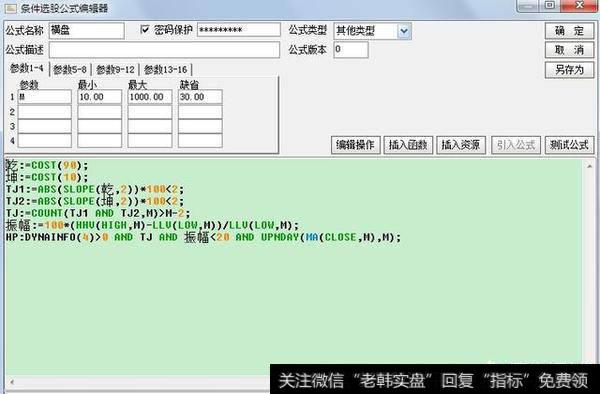Open the 公式类型 dropdown
This screenshot has height=394, width=600.
pos(404,31)
